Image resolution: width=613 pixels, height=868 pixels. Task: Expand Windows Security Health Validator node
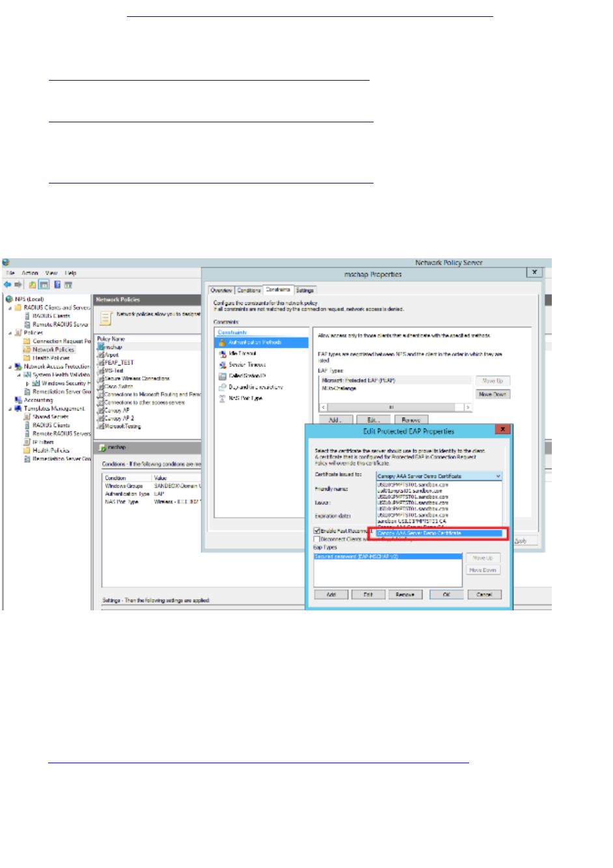pyautogui.click(x=27, y=383)
